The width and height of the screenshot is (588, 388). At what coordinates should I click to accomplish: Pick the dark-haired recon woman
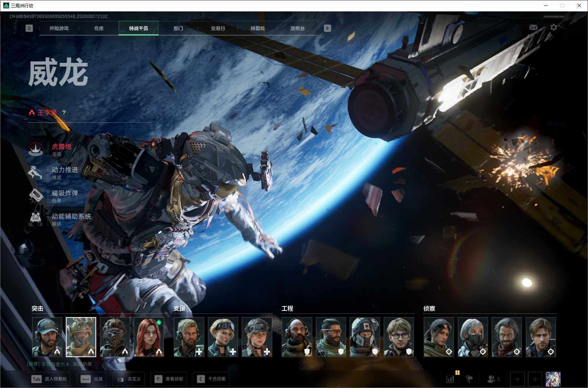[x=439, y=337]
